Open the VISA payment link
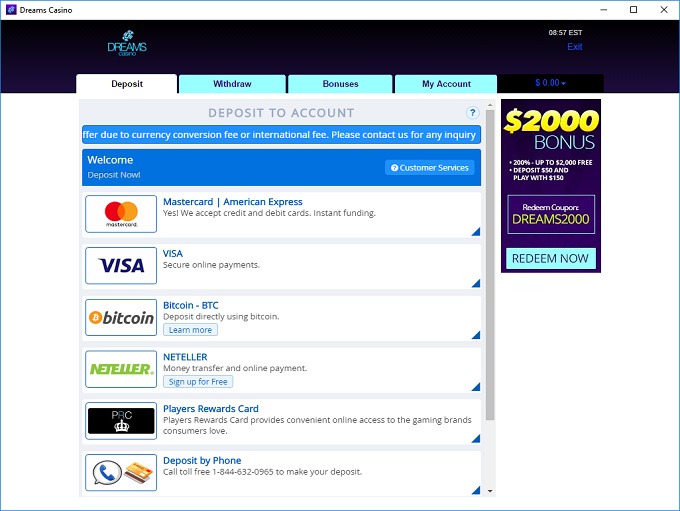 click(173, 253)
